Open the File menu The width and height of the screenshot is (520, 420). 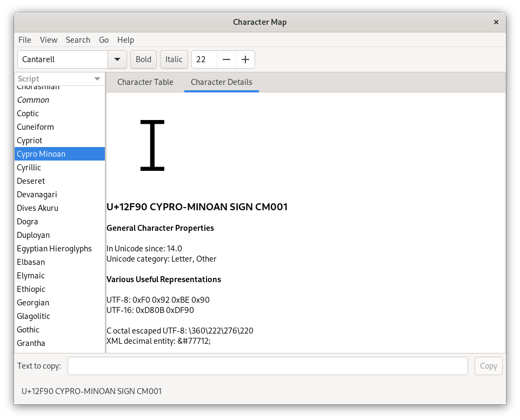click(x=25, y=40)
